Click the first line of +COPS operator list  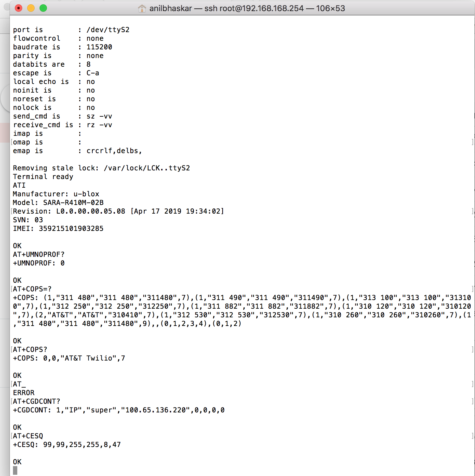242,298
